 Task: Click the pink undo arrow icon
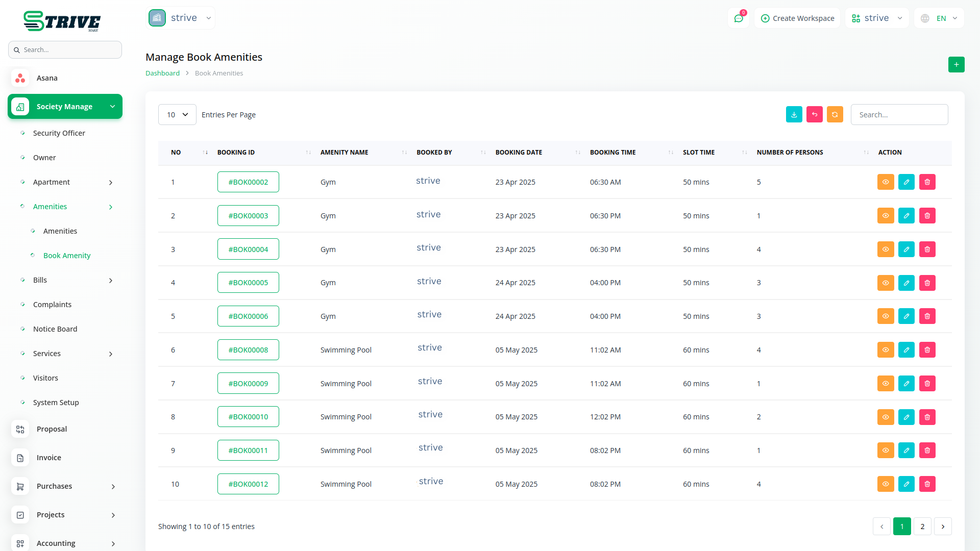814,115
